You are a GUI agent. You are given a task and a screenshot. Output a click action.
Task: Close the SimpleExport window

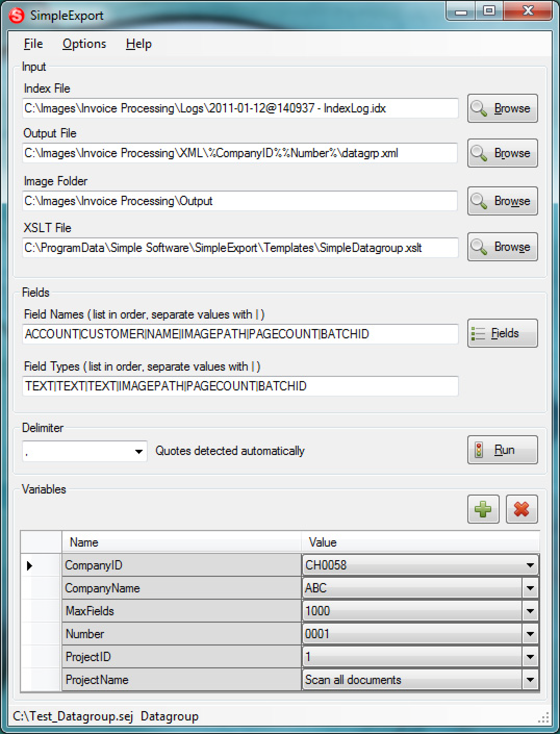click(x=527, y=11)
